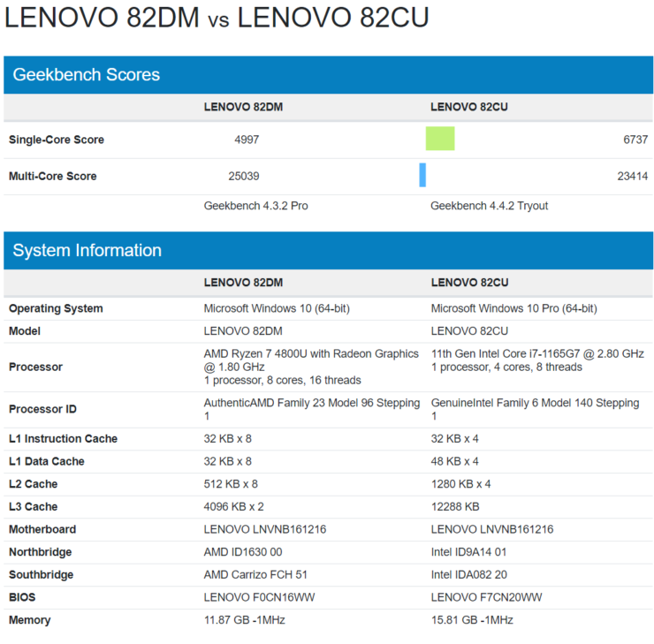This screenshot has width=654, height=644.
Task: Select multi-core value 25039
Action: 244,176
